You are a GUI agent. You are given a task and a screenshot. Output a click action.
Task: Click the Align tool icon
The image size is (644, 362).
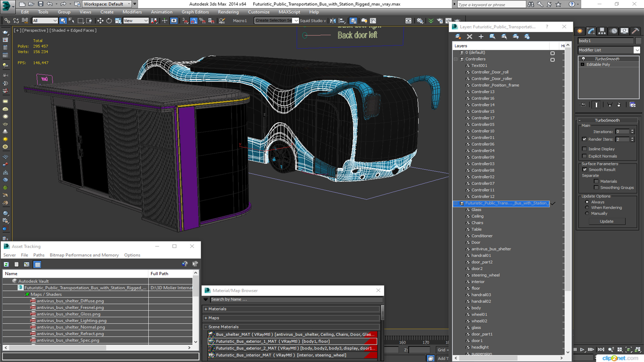pyautogui.click(x=342, y=21)
